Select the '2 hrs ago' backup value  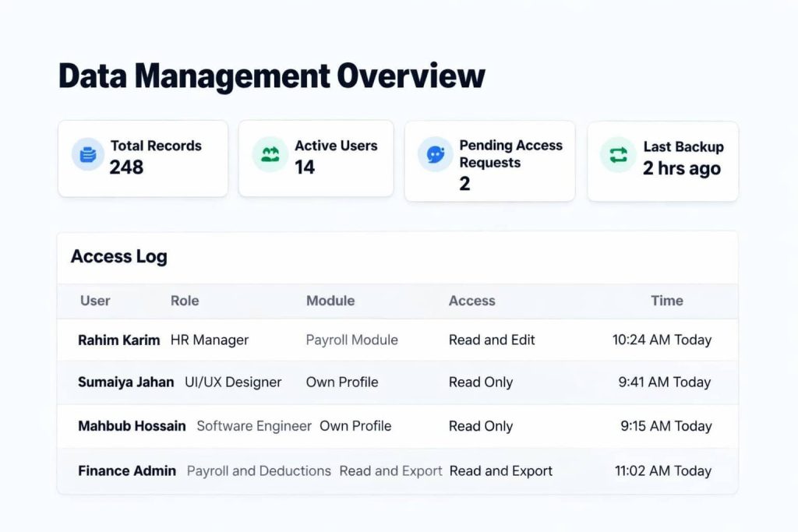(682, 167)
